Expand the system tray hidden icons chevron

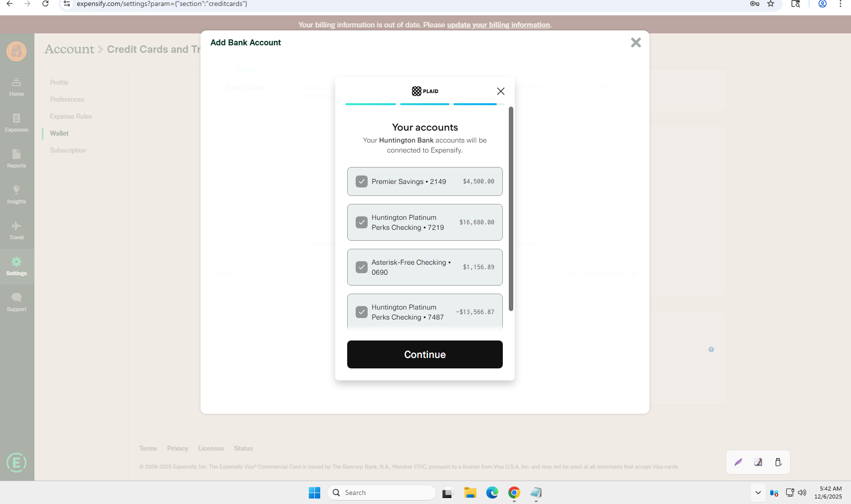tap(758, 493)
